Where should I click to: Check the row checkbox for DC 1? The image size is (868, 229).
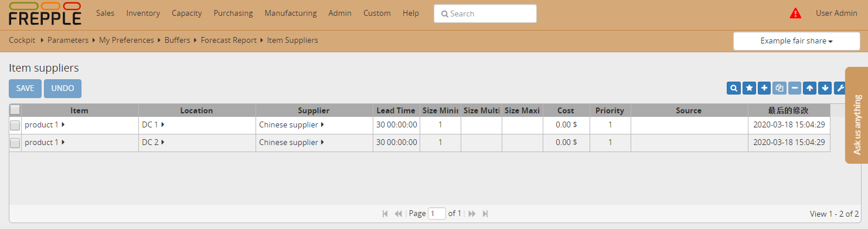15,125
